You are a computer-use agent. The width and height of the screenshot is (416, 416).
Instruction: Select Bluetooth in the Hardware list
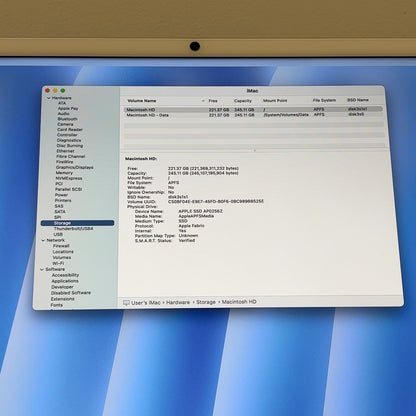67,119
